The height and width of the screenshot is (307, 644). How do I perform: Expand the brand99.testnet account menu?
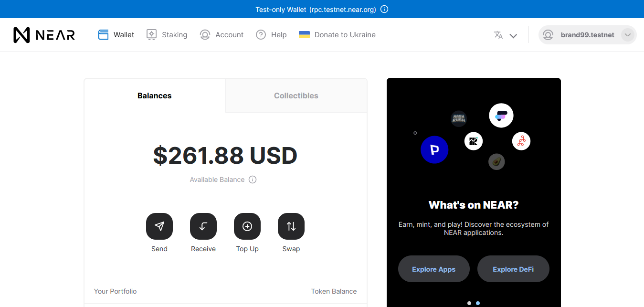click(627, 35)
